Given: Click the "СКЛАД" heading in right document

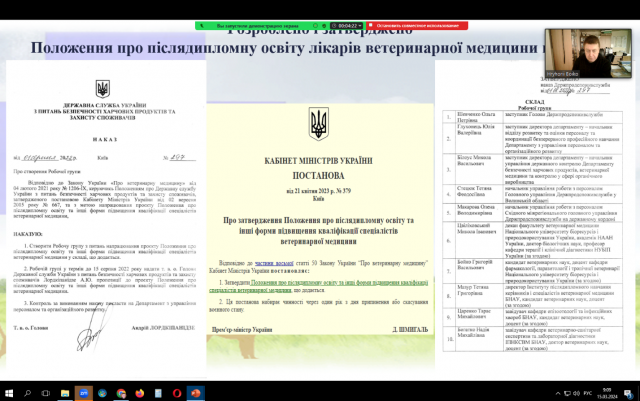Looking at the screenshot, I should [x=534, y=102].
